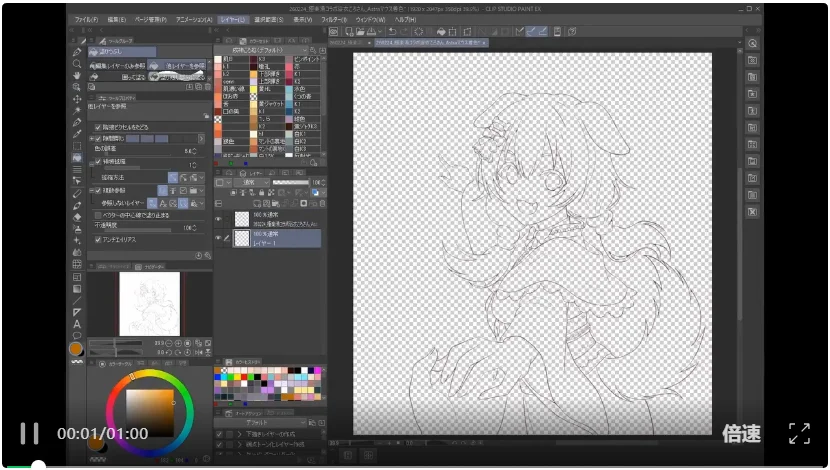Open the auto action set デフォルト dropdown
This screenshot has height=470, width=830.
coord(260,423)
